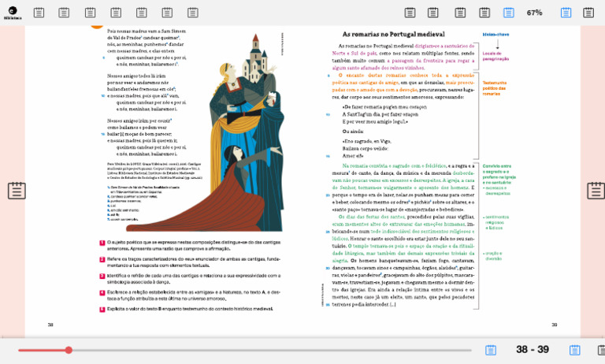Click the second icon of the top-right toolbar group
This screenshot has height=364, width=605.
(433, 13)
